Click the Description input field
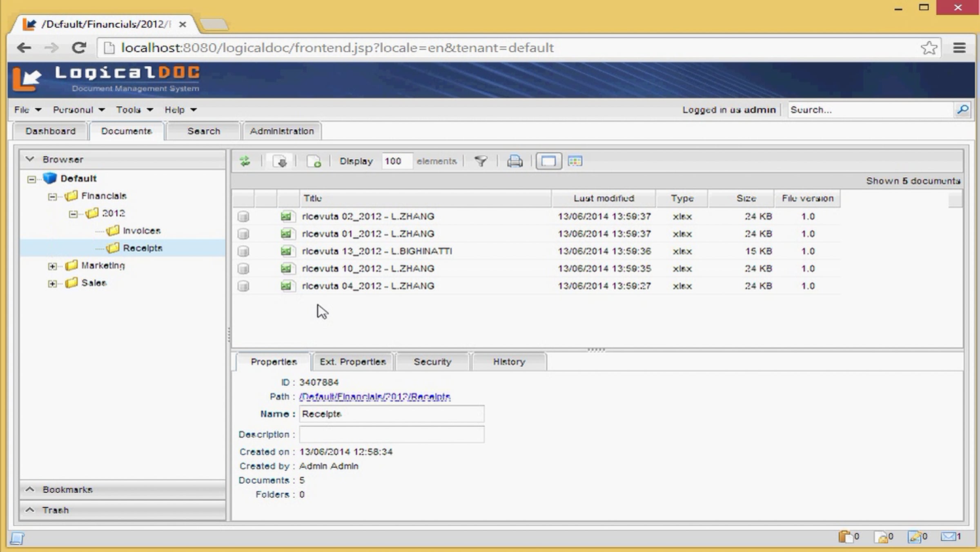The image size is (980, 552). click(x=391, y=434)
